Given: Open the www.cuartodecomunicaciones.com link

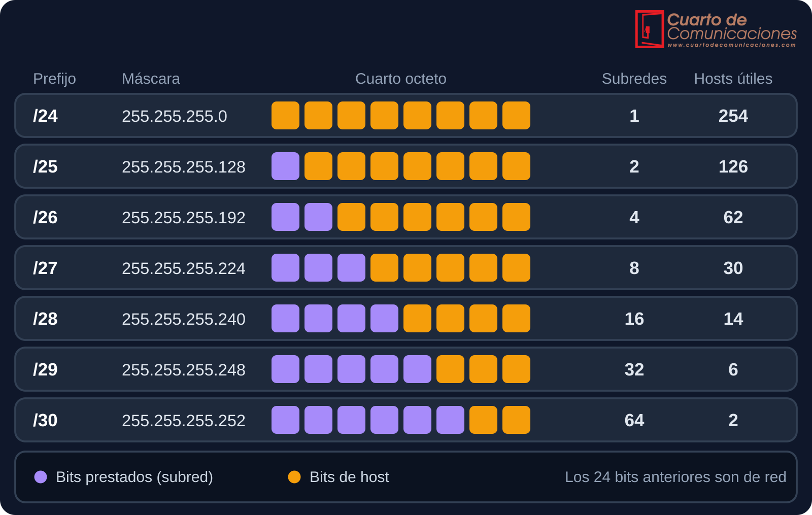Looking at the screenshot, I should pyautogui.click(x=731, y=45).
